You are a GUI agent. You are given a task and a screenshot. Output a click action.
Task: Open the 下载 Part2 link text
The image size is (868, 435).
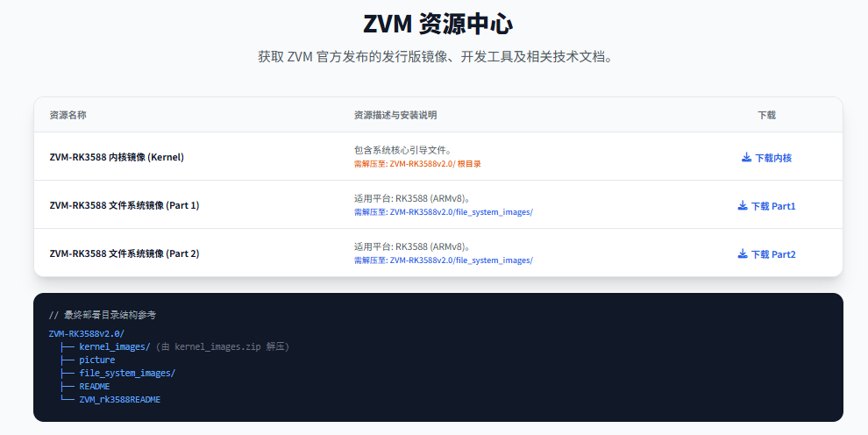point(772,254)
